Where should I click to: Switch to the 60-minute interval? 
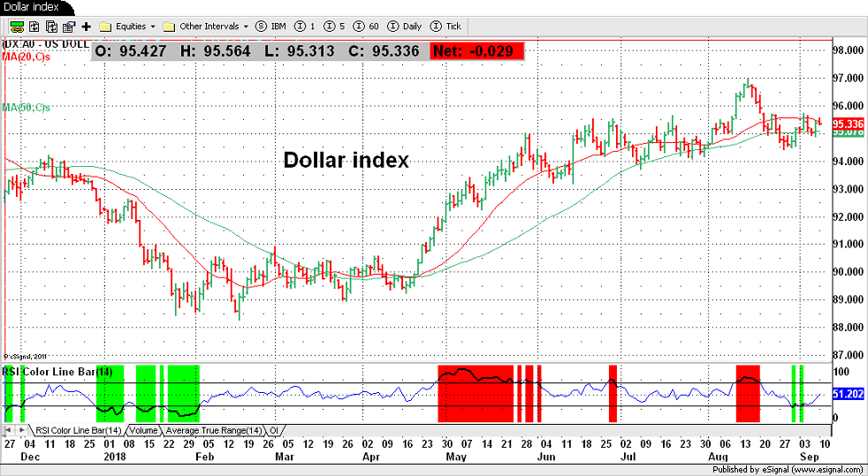(x=367, y=26)
